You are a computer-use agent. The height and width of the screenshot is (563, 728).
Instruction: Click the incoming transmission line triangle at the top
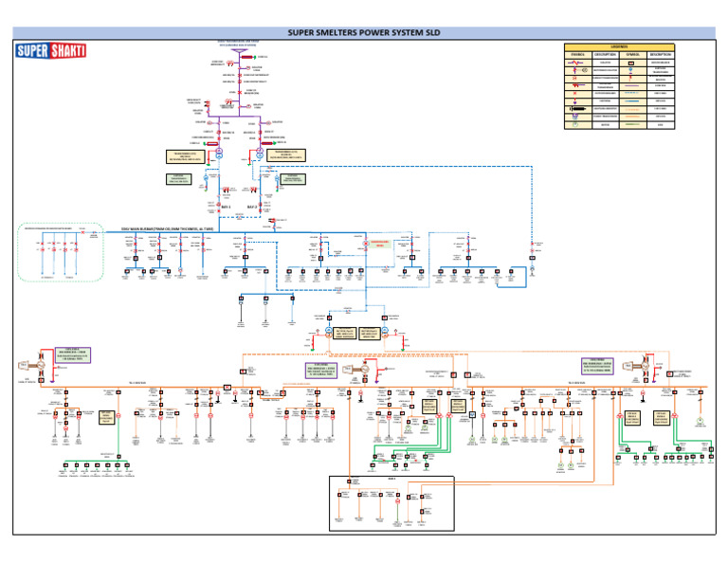point(239,50)
